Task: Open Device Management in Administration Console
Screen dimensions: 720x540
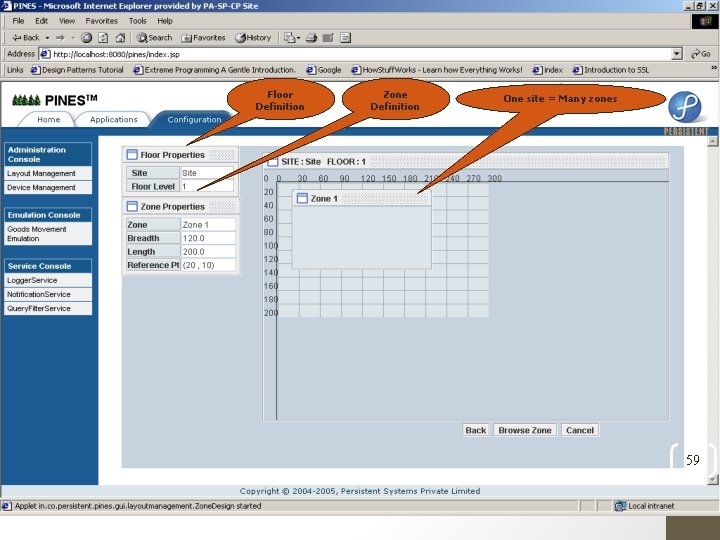Action: [x=48, y=187]
